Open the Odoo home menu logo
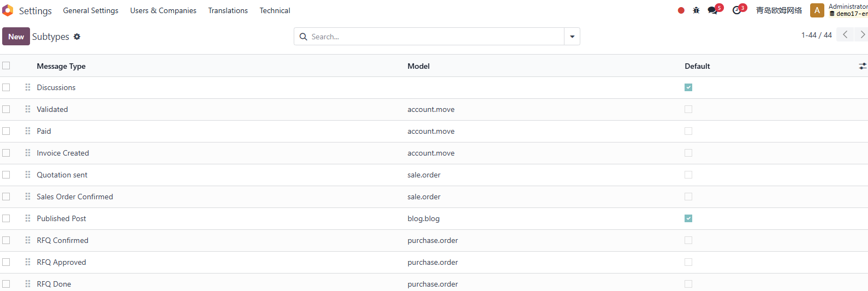 click(8, 10)
